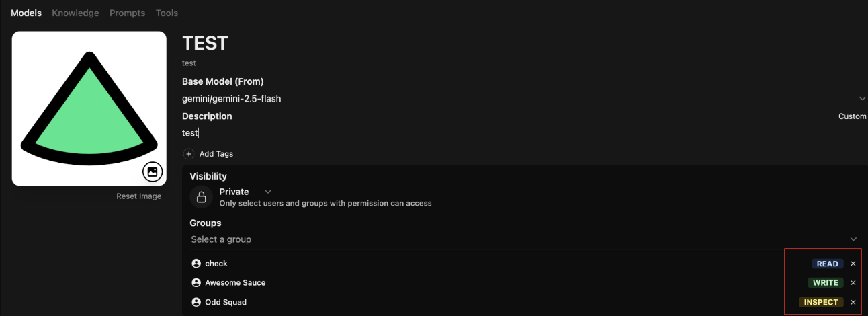Viewport: 868px width, 316px height.
Task: Click the image upload icon on model avatar
Action: [153, 172]
